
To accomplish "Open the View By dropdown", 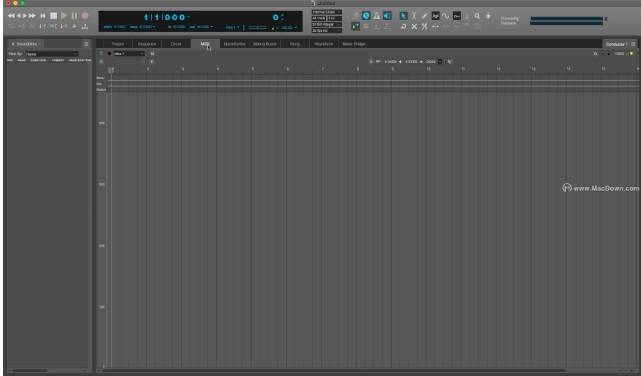I will (52, 54).
